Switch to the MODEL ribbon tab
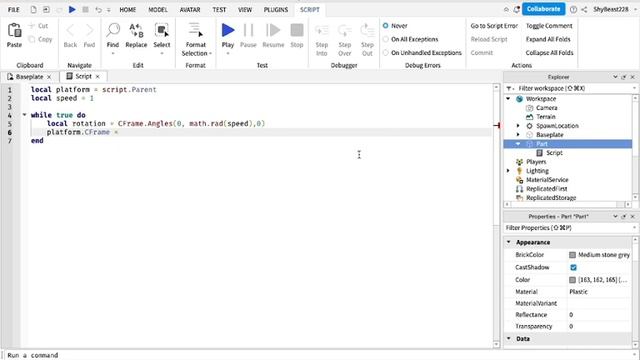The image size is (640, 360). [158, 9]
